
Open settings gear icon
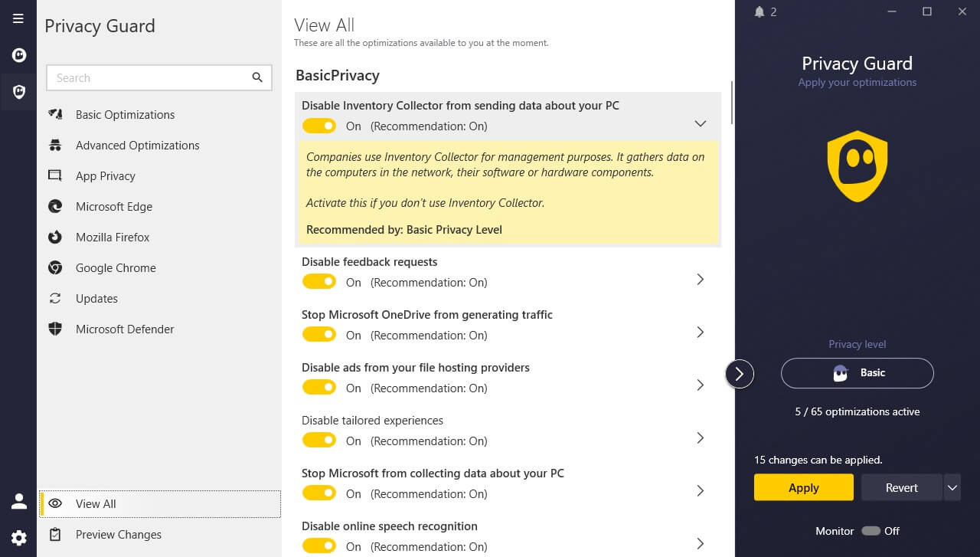tap(18, 538)
